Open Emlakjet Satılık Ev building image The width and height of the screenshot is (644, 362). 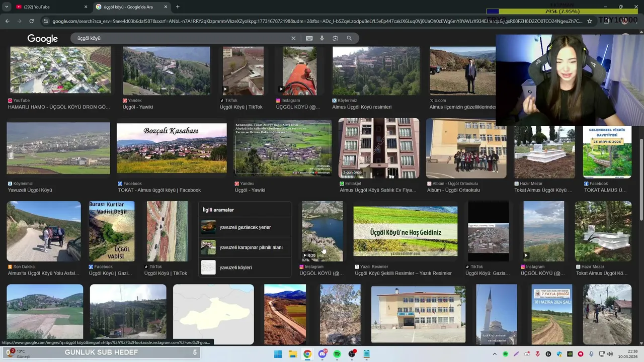tap(379, 148)
